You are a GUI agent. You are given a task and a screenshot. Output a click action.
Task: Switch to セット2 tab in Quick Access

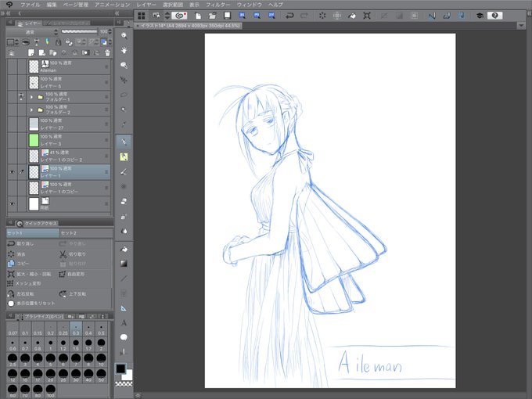coord(86,233)
